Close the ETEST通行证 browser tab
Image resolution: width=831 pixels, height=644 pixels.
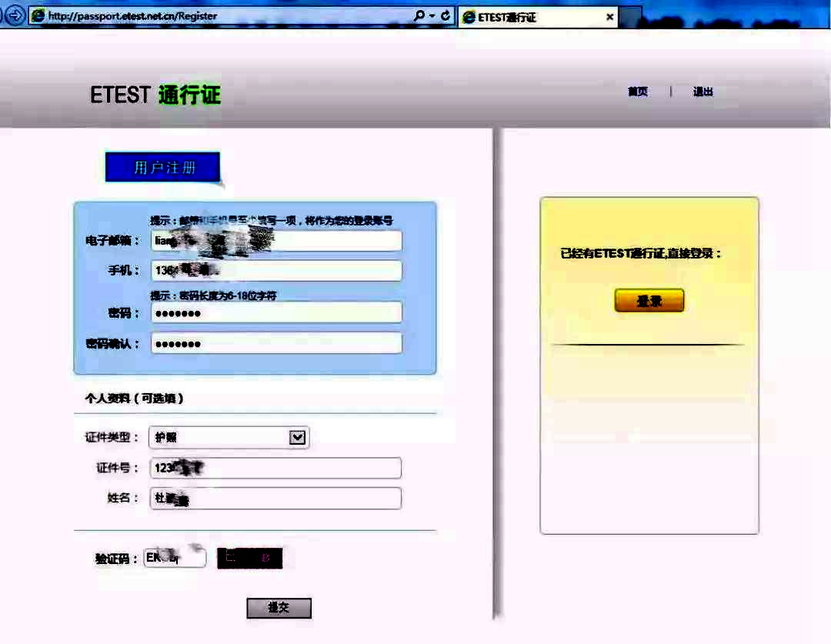tap(609, 17)
